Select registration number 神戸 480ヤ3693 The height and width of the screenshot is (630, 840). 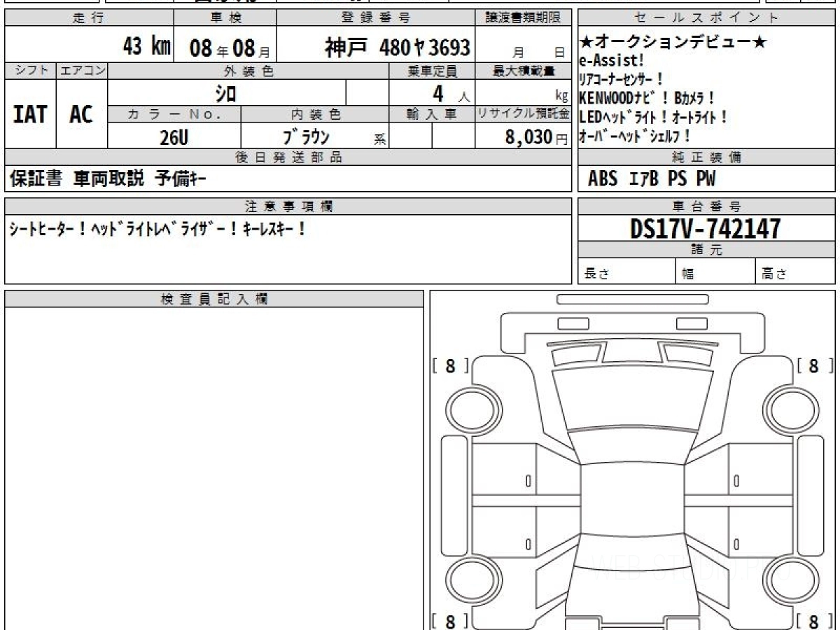coord(397,48)
